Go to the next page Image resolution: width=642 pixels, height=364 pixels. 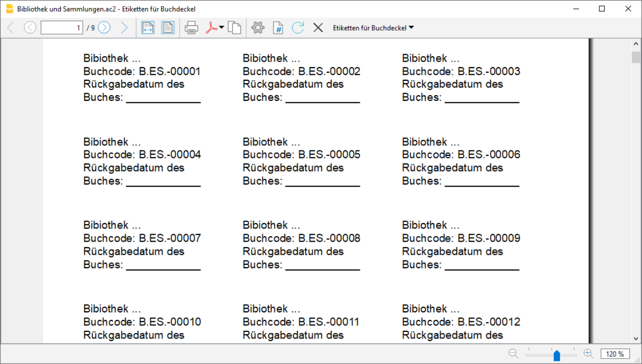pos(104,28)
